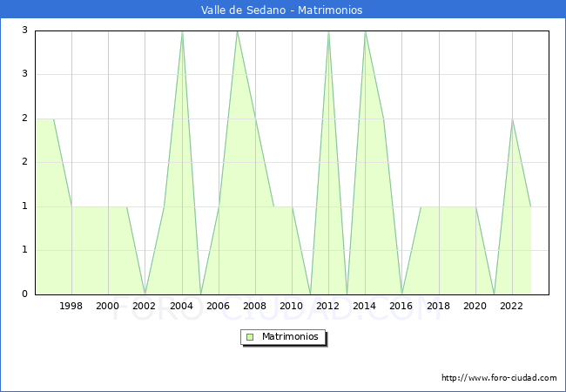The height and width of the screenshot is (392, 566).
Task: Click the 0 value on the y-axis
Action: [x=24, y=294]
